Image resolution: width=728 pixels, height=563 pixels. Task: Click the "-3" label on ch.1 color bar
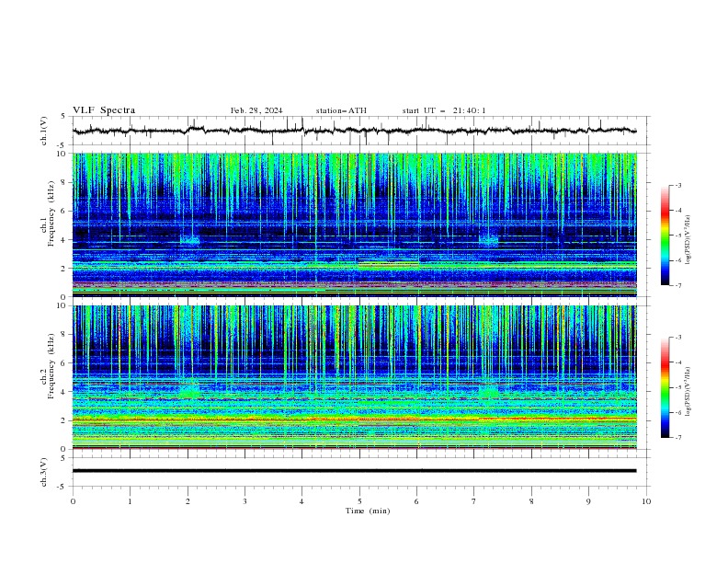(x=677, y=185)
